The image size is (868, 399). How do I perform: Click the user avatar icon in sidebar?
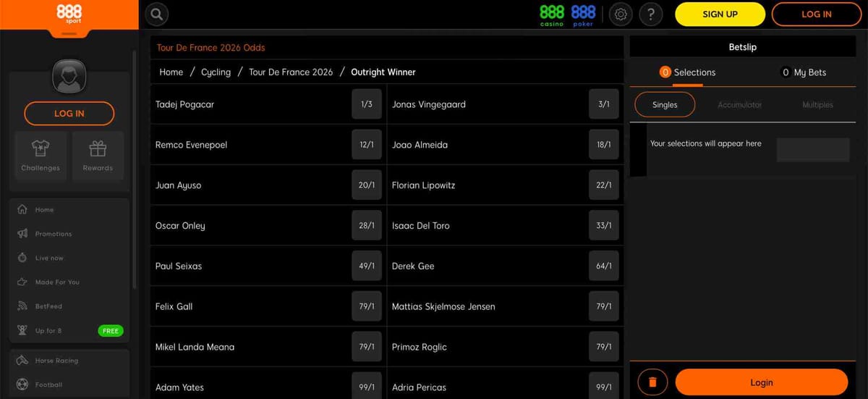(69, 77)
